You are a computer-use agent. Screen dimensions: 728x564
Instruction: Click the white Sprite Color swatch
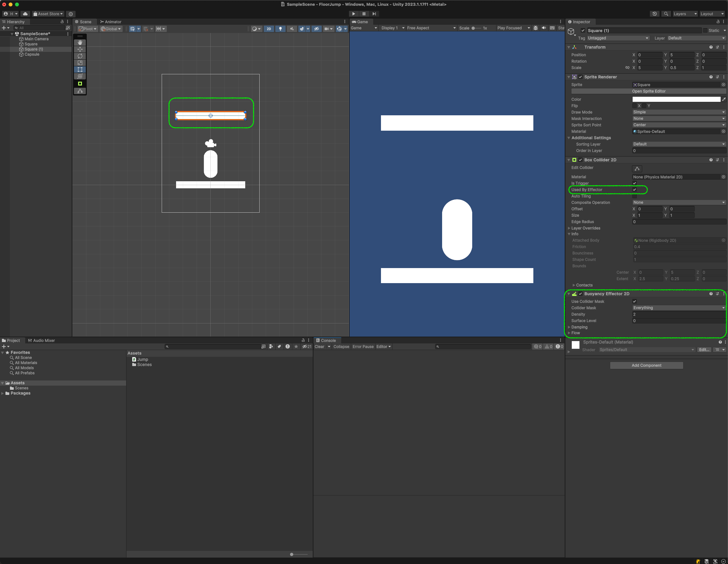[x=676, y=99]
